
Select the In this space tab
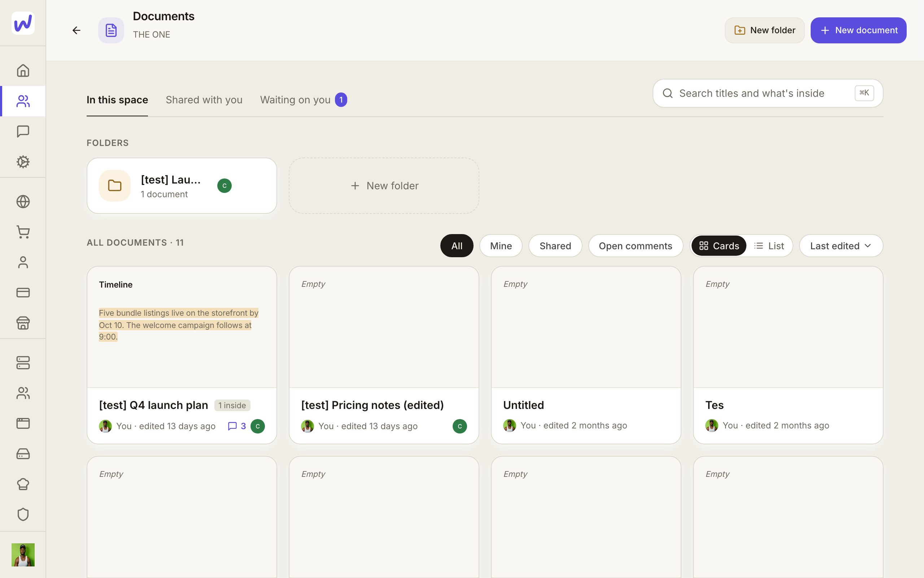(x=117, y=100)
